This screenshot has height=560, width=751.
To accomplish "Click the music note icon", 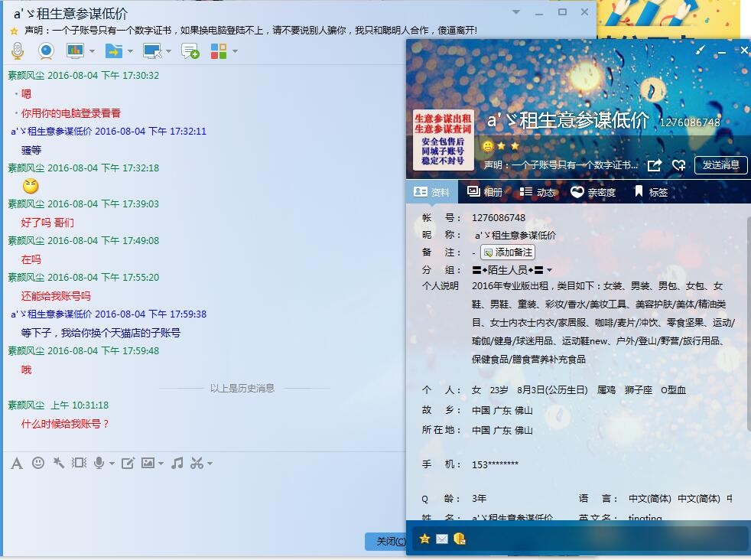I will (x=177, y=463).
